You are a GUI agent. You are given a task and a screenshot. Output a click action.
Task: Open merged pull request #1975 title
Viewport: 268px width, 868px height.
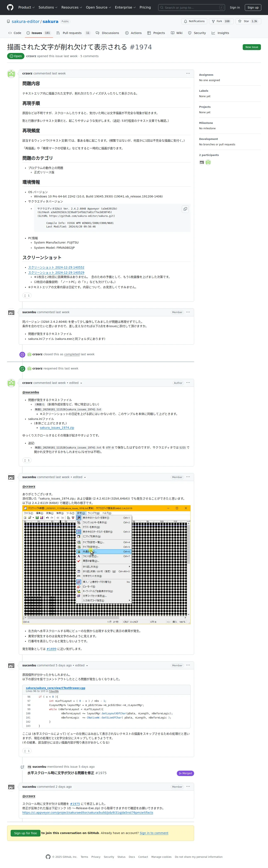61,773
